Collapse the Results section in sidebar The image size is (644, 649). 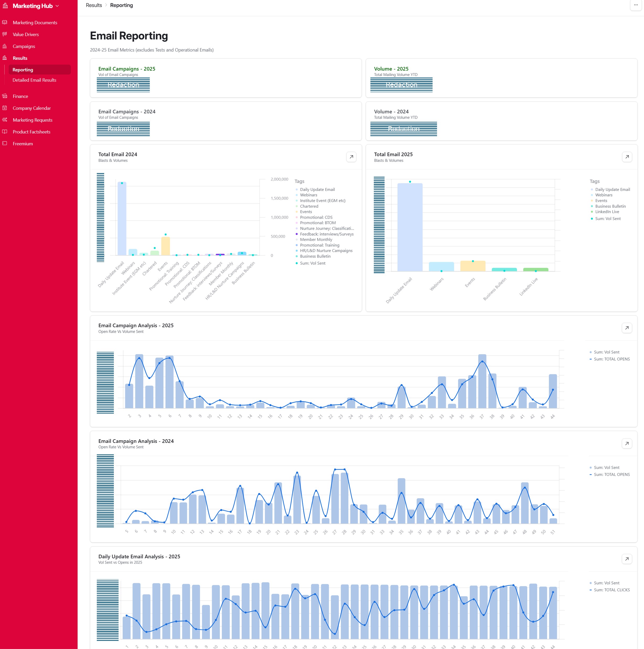click(20, 58)
